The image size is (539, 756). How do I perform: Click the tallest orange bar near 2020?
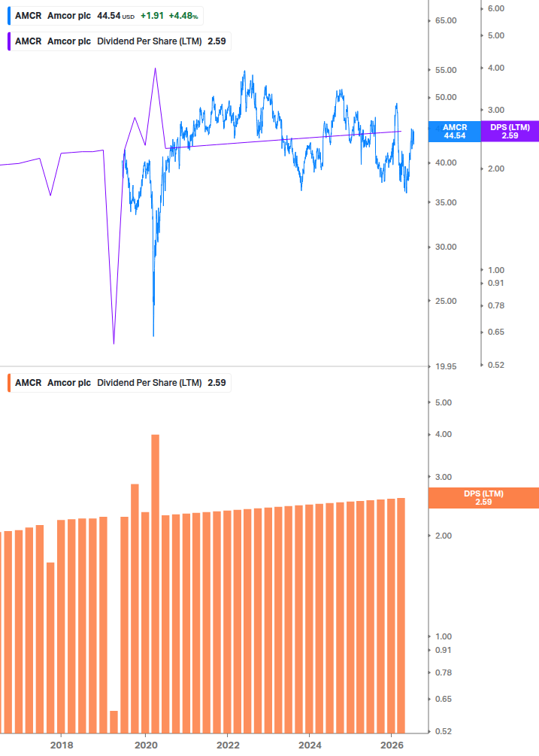click(x=155, y=584)
